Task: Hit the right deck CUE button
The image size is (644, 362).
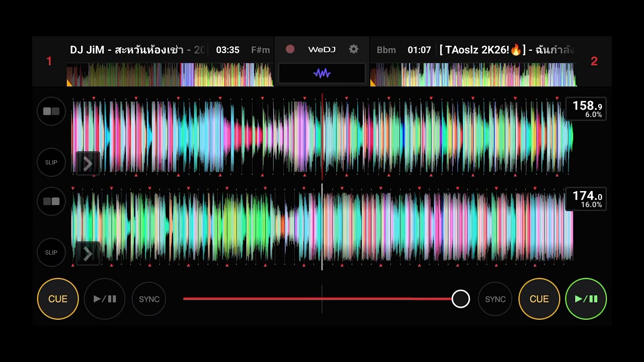Action: pyautogui.click(x=539, y=299)
